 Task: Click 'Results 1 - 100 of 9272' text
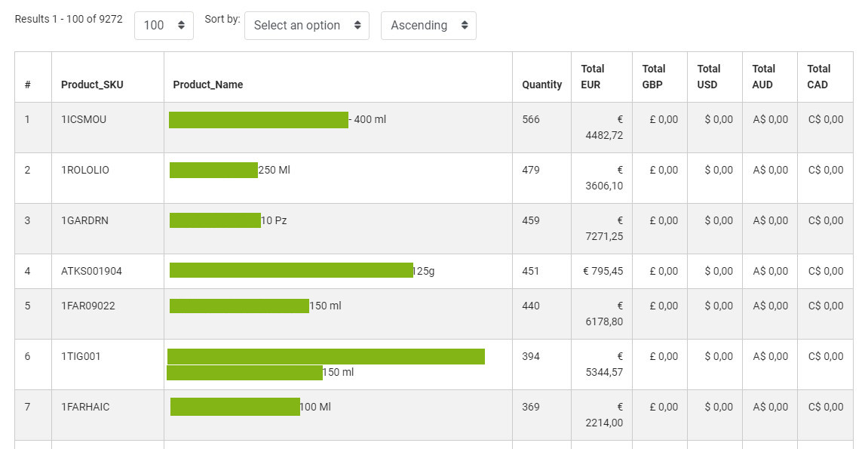click(x=69, y=19)
